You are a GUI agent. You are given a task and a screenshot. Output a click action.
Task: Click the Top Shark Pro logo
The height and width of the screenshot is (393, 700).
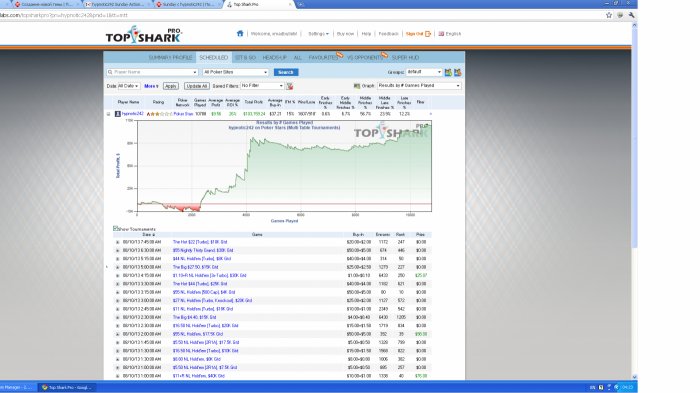point(144,34)
